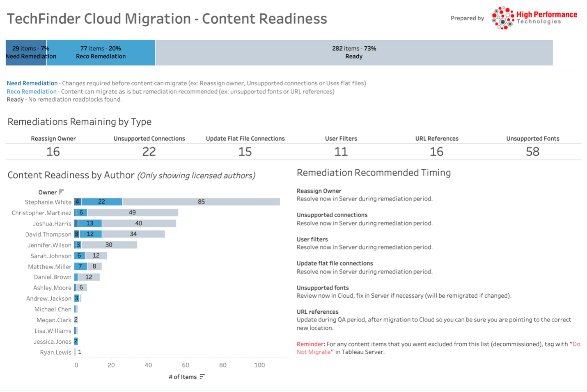587x392 pixels.
Task: Click the High Performance Technologies logo
Action: click(x=534, y=18)
